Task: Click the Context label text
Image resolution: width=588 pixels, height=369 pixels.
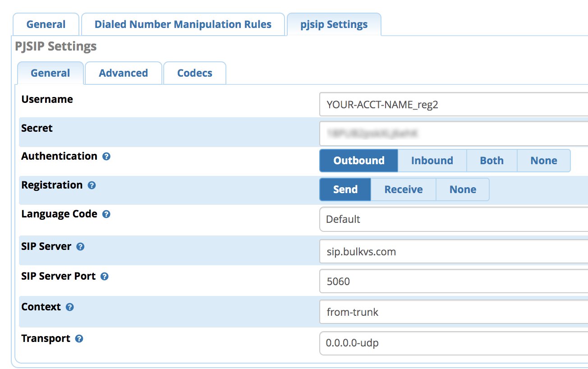Action: 41,307
